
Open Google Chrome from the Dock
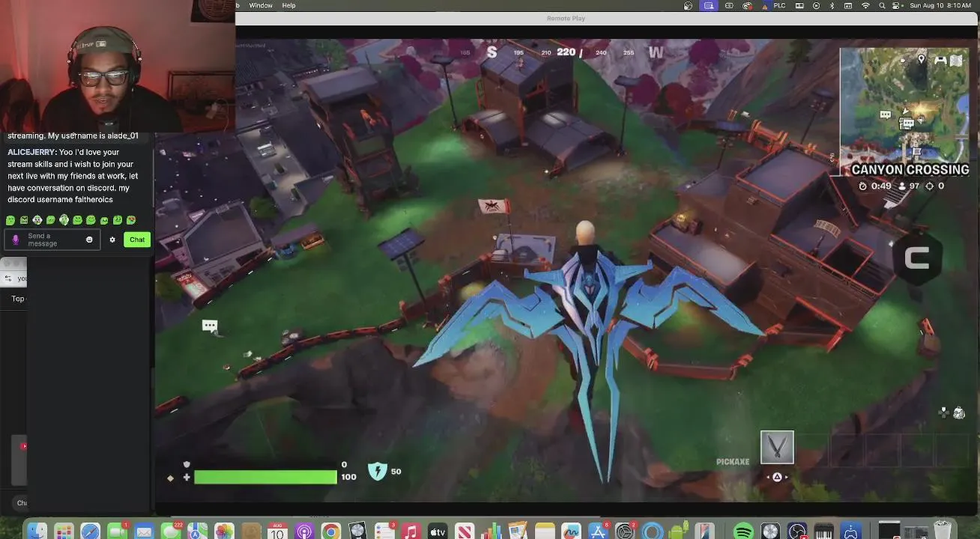coord(331,532)
